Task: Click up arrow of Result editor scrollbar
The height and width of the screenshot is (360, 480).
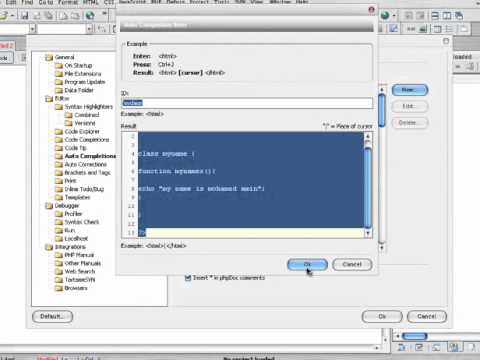Action: coord(368,136)
